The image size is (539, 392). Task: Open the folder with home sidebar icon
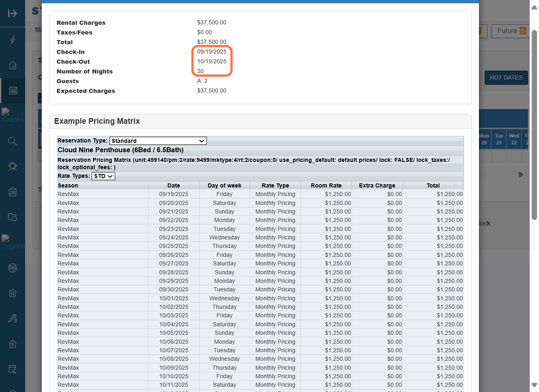(x=13, y=217)
